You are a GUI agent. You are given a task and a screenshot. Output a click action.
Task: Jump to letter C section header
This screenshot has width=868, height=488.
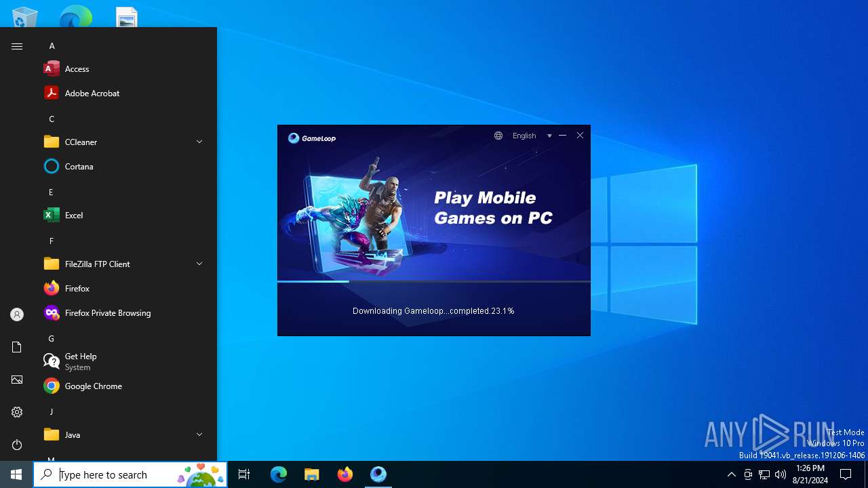[52, 119]
